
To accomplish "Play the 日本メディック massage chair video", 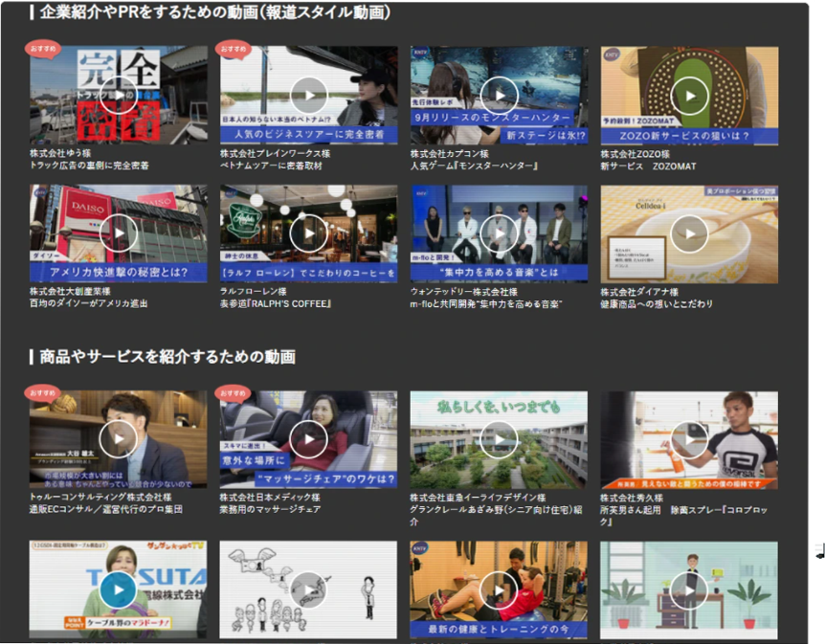I will pos(308,439).
